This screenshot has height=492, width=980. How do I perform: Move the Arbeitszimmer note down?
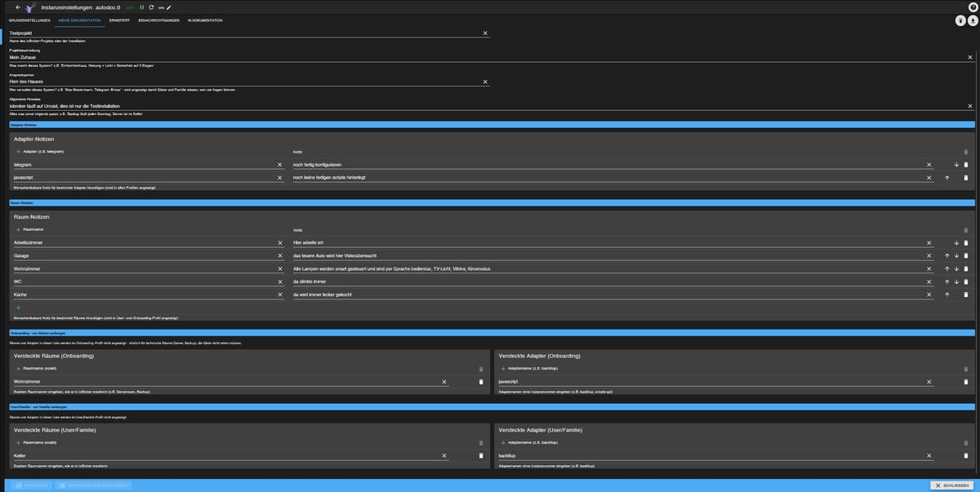[955, 243]
